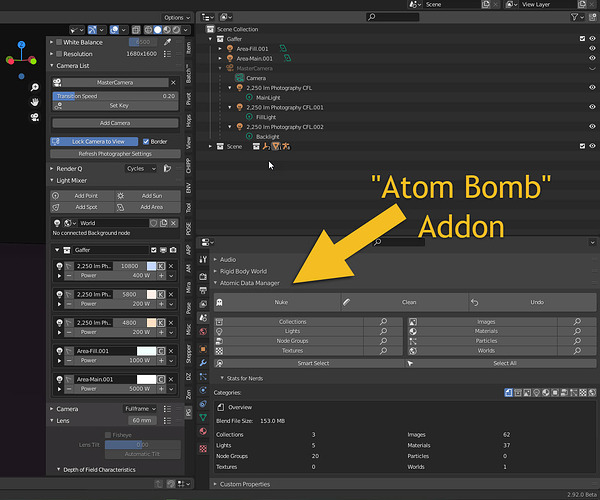Image resolution: width=600 pixels, height=500 pixels.
Task: Expand Scene collection in outliner
Action: pyautogui.click(x=210, y=147)
